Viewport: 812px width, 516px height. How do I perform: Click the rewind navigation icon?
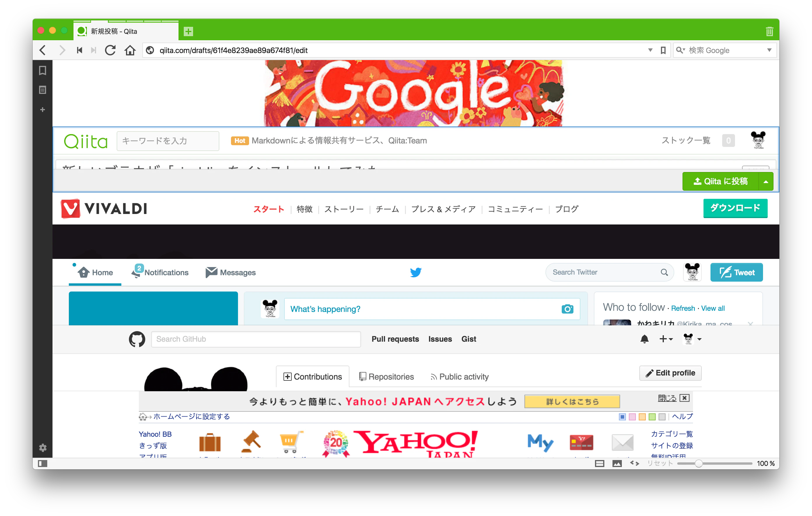tap(80, 50)
